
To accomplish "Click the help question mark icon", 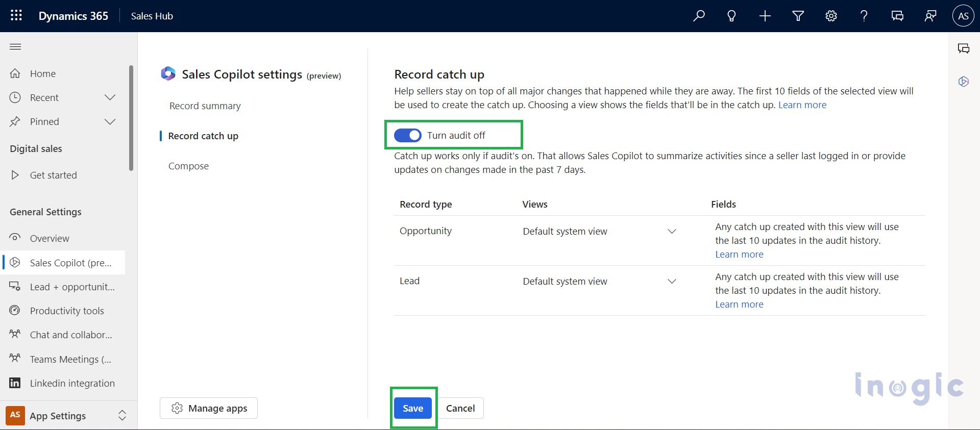I will pos(864,16).
